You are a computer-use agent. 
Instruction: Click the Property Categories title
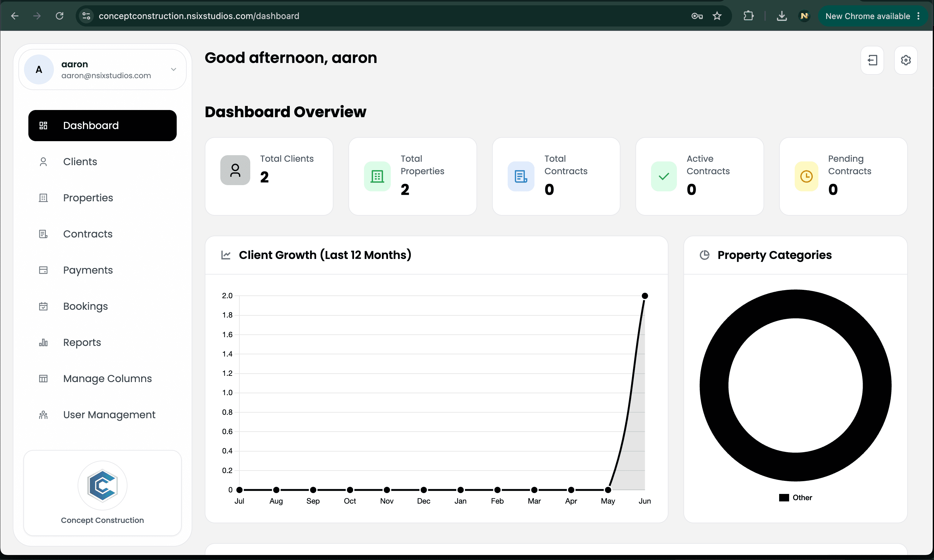click(x=774, y=255)
